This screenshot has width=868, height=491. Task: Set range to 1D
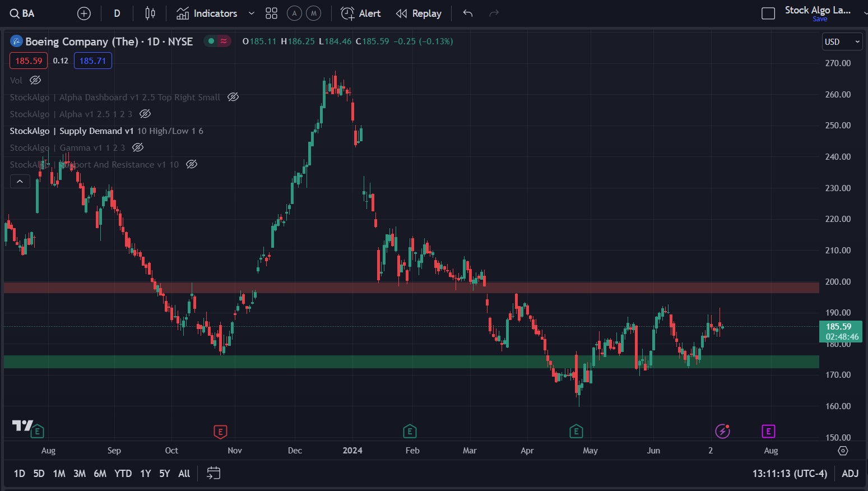(20, 474)
